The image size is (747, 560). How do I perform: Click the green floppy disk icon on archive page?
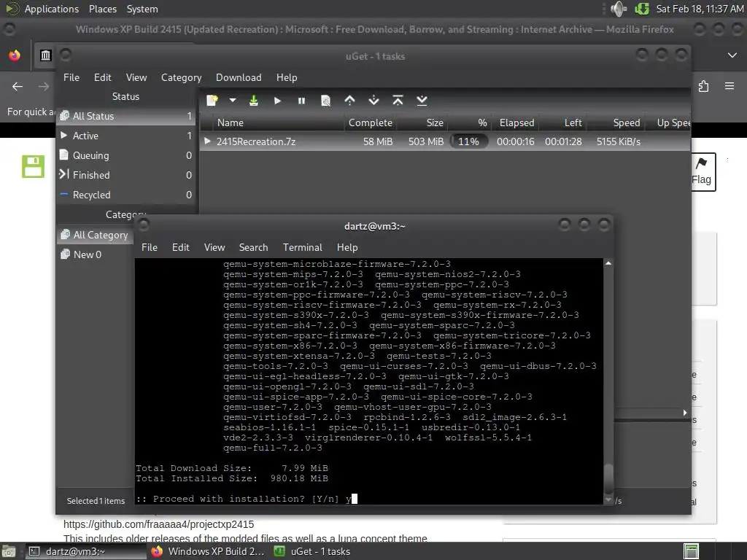click(x=33, y=167)
